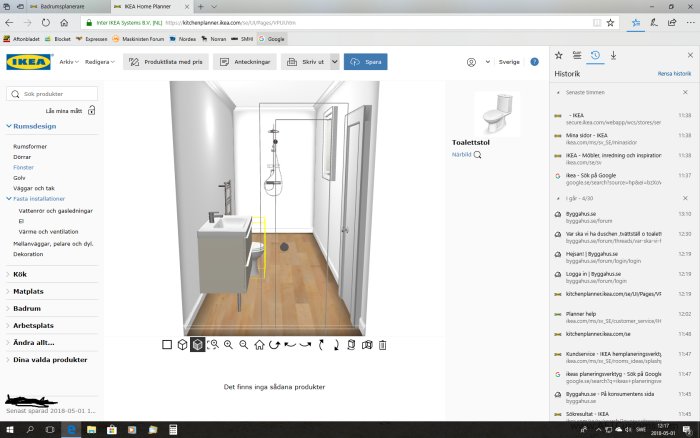Select Dekoration in the sidebar
Screen dimensions: 700x438
point(28,254)
